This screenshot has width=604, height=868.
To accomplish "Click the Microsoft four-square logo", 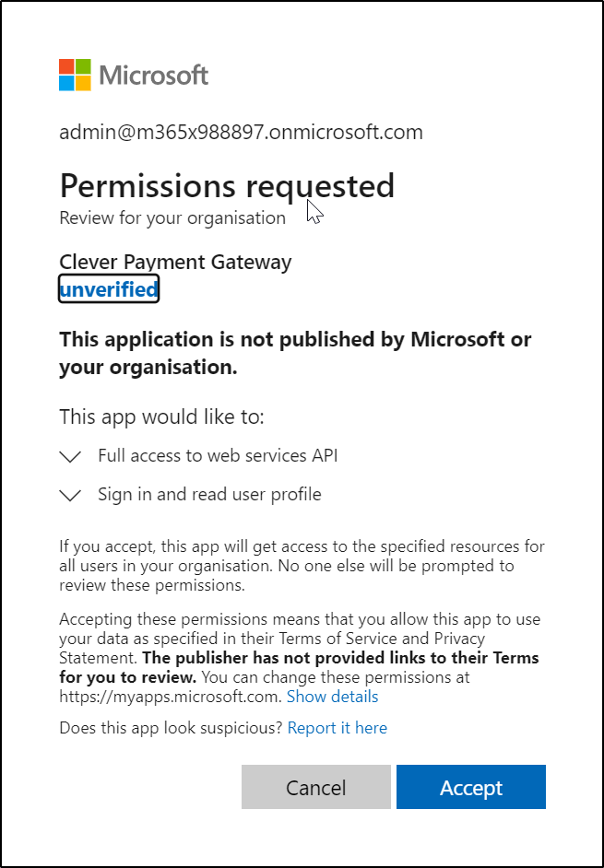I will point(75,76).
